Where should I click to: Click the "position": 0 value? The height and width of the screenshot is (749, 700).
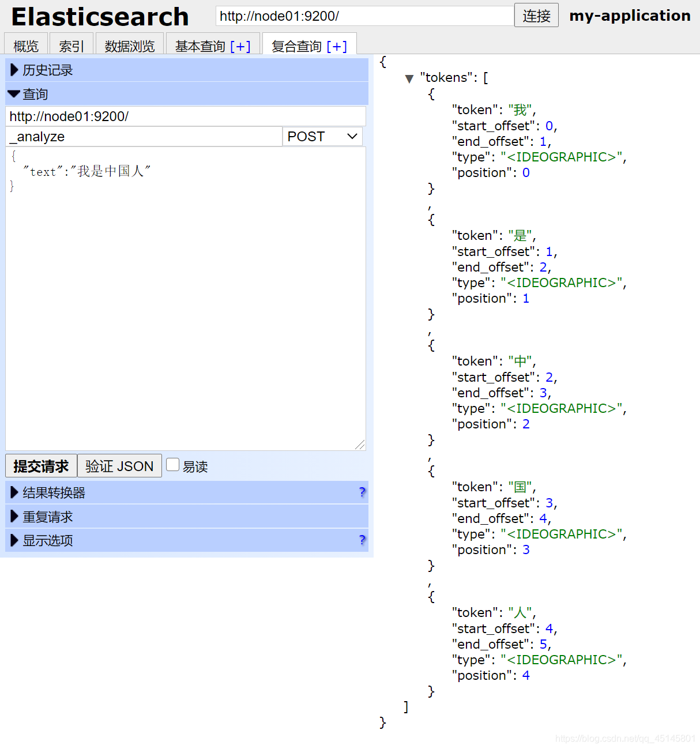[x=526, y=172]
